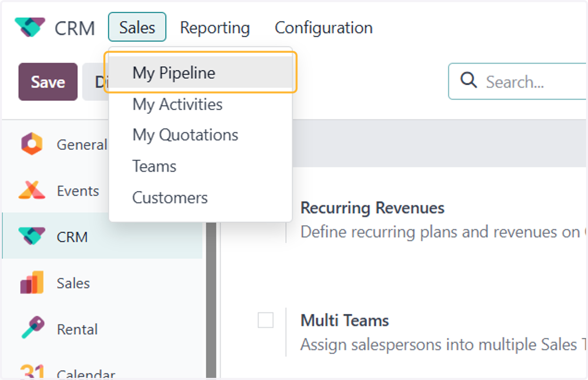Open General settings icon in sidebar
This screenshot has height=380, width=588.
32,144
